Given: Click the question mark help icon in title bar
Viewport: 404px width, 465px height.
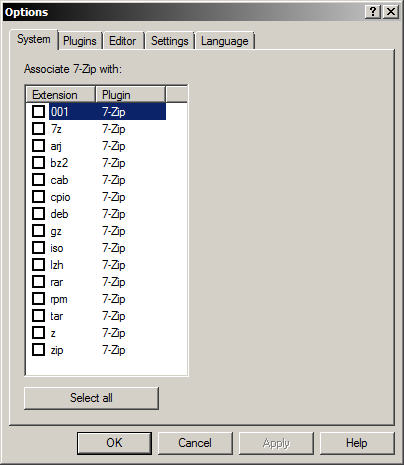Looking at the screenshot, I should pyautogui.click(x=373, y=12).
